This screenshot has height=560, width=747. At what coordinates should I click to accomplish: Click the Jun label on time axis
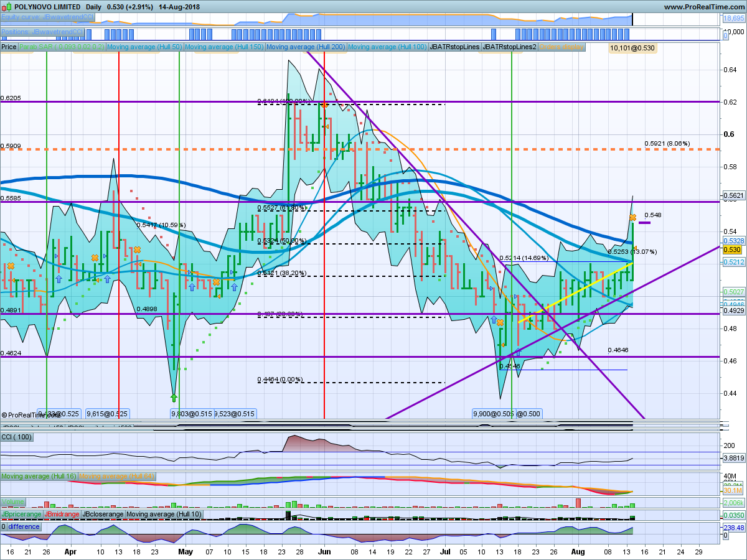click(x=324, y=551)
